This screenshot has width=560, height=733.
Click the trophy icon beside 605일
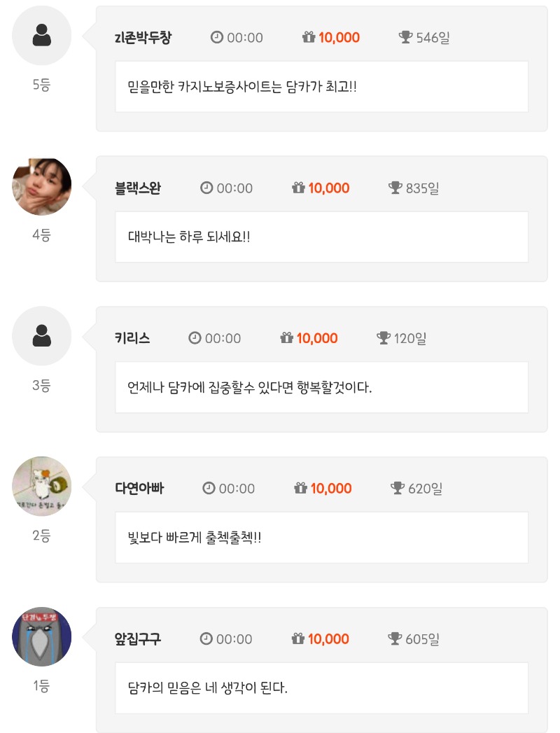(x=395, y=638)
